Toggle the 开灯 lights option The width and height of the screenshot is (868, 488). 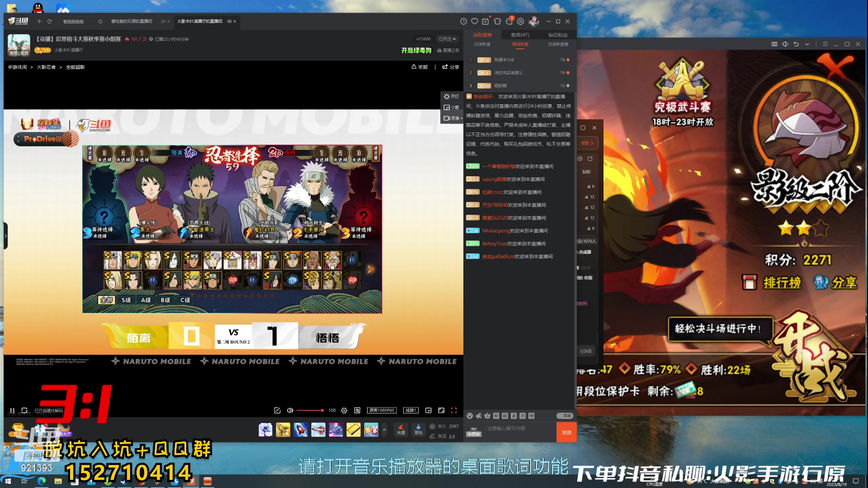(x=451, y=97)
